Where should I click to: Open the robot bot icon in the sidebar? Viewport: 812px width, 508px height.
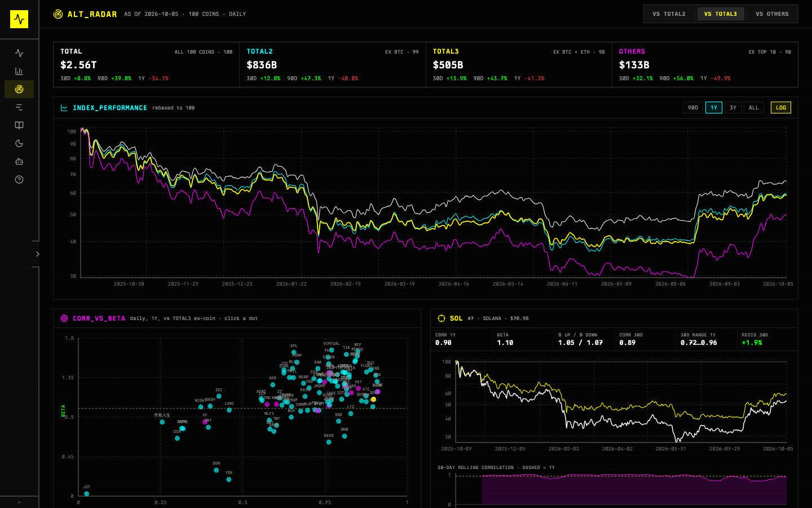pos(19,161)
